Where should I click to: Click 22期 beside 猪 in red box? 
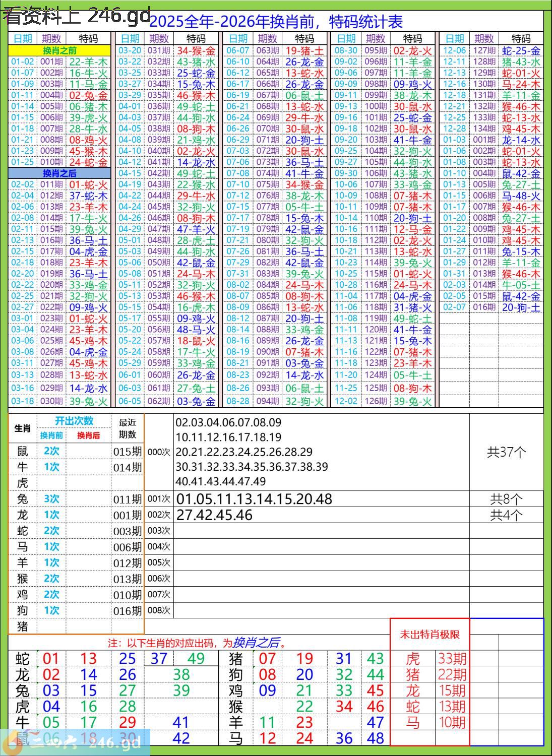point(452,674)
